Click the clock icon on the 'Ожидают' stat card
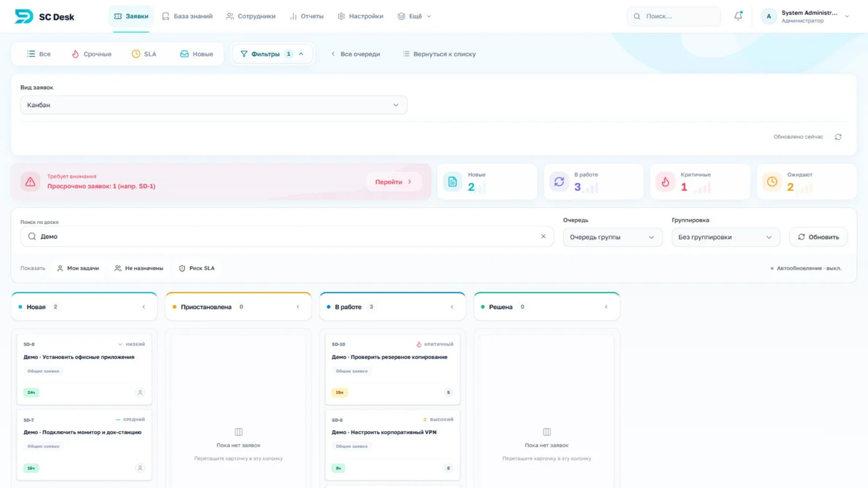The image size is (868, 488). (772, 182)
